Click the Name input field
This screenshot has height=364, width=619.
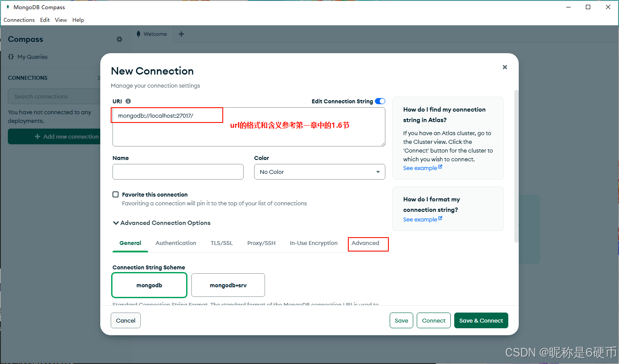tap(178, 172)
